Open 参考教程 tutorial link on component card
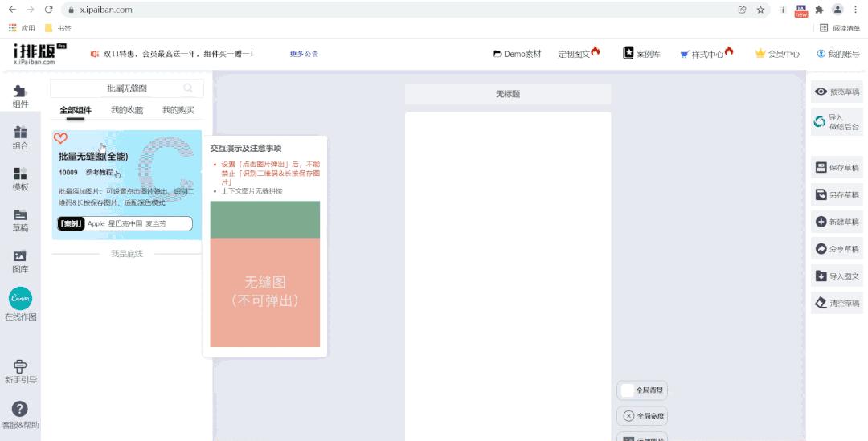 click(x=99, y=173)
